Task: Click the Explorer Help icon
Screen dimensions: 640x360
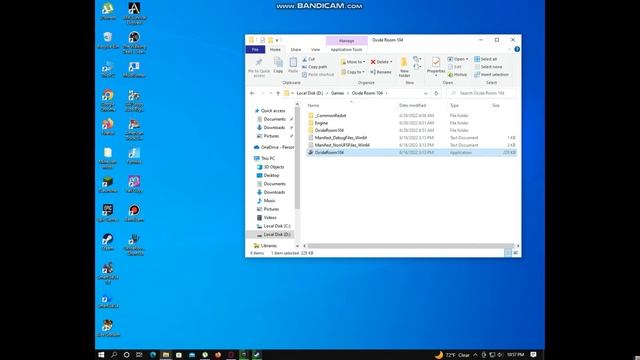Action: pyautogui.click(x=517, y=49)
